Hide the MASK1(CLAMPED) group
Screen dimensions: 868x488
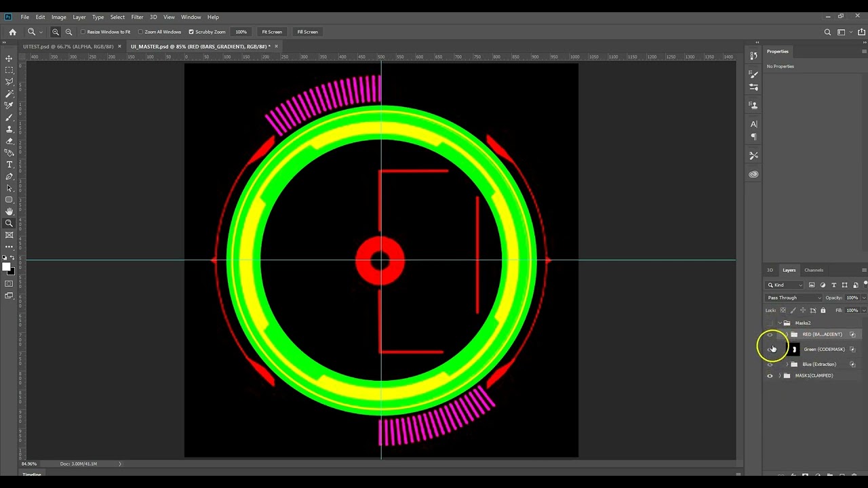[x=770, y=375]
